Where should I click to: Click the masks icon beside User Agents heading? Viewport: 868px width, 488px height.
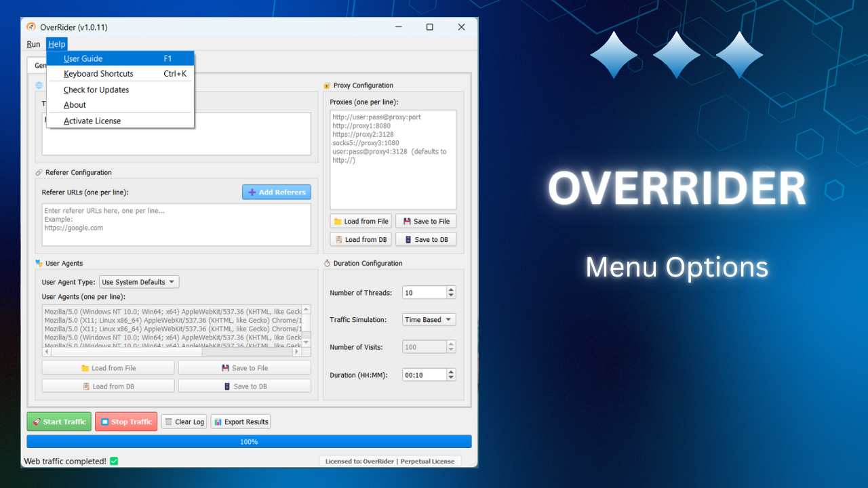point(39,263)
